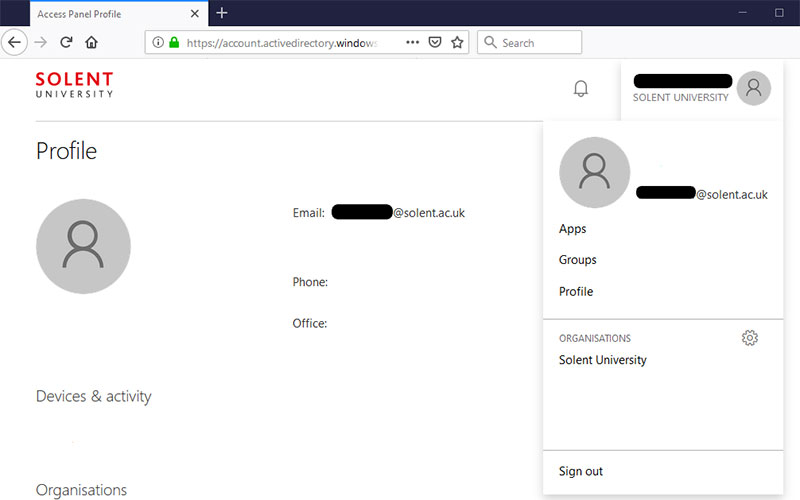Viewport: 800px width, 500px height.
Task: Click the small account avatar in header
Action: point(754,88)
